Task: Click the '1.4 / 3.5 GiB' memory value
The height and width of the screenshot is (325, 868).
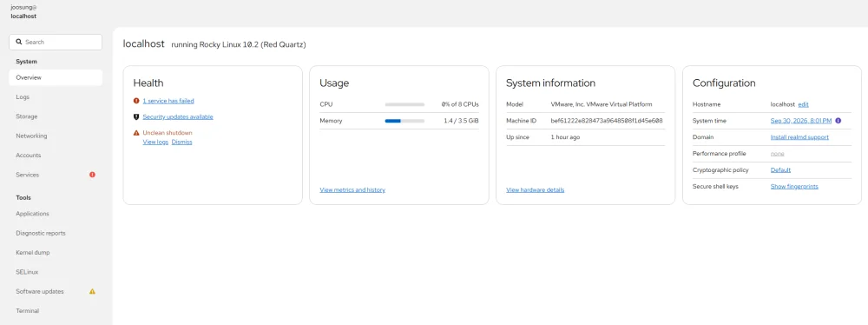Action: coord(461,121)
